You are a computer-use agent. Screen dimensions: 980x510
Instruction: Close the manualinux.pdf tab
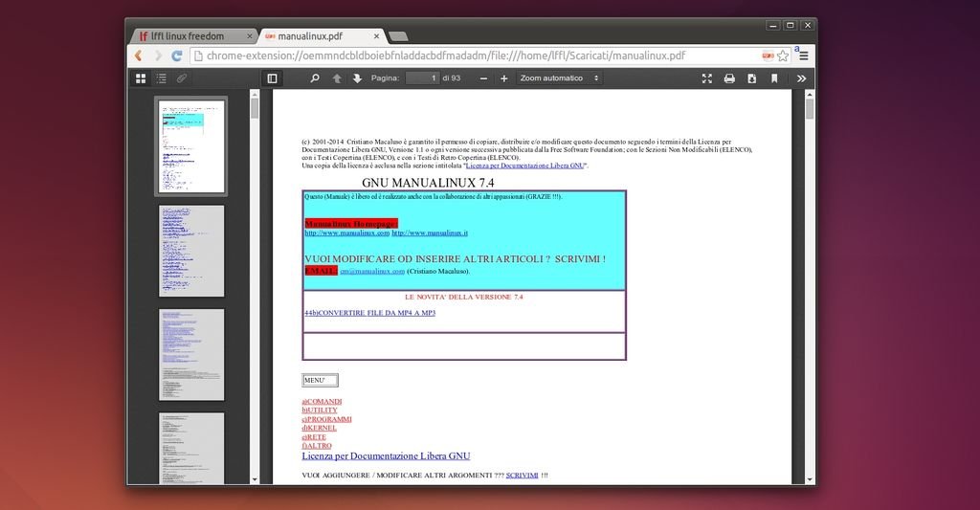tap(376, 36)
